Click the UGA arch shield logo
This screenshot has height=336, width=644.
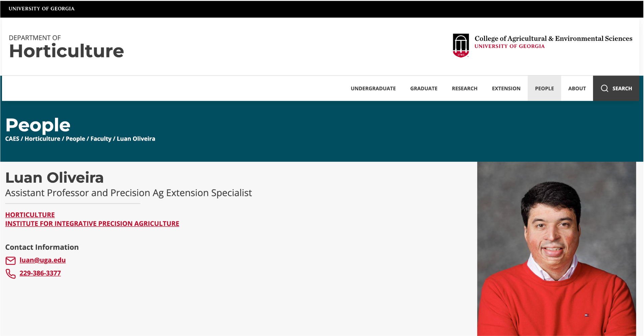click(x=461, y=45)
